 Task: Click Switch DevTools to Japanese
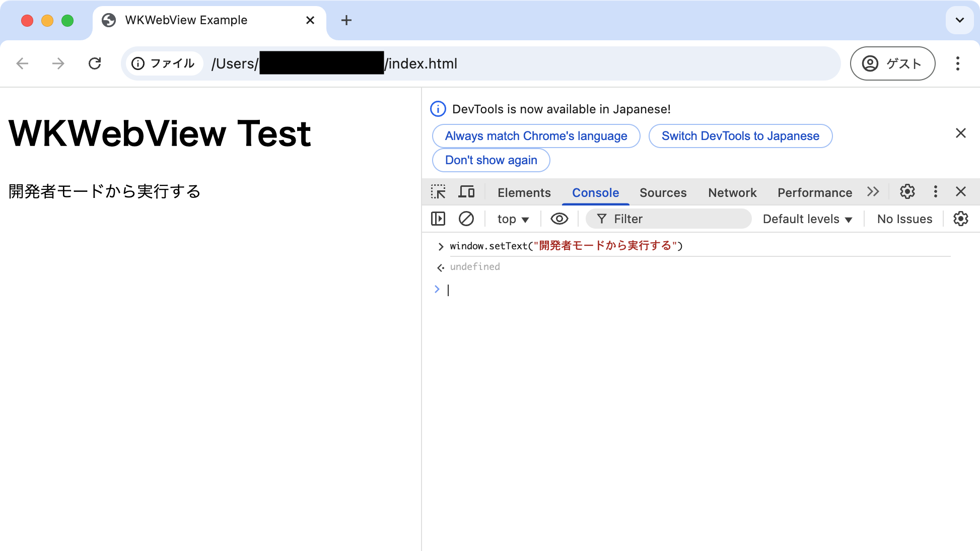click(x=740, y=135)
